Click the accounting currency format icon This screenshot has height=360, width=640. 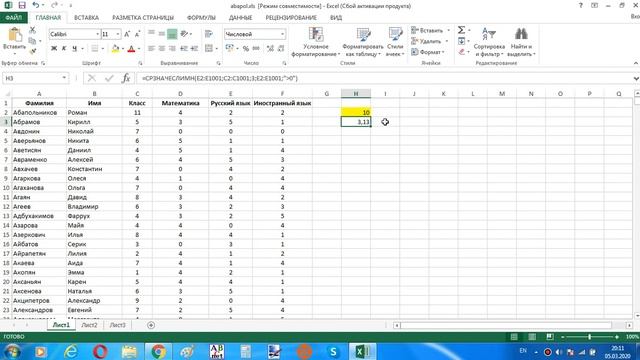231,49
